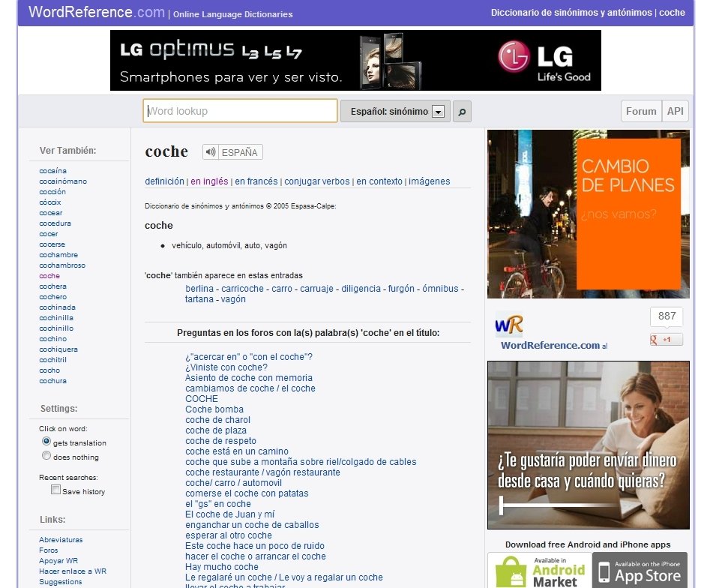Open forum thread 'Hay mucho coche'
This screenshot has width=722, height=588.
pyautogui.click(x=221, y=567)
